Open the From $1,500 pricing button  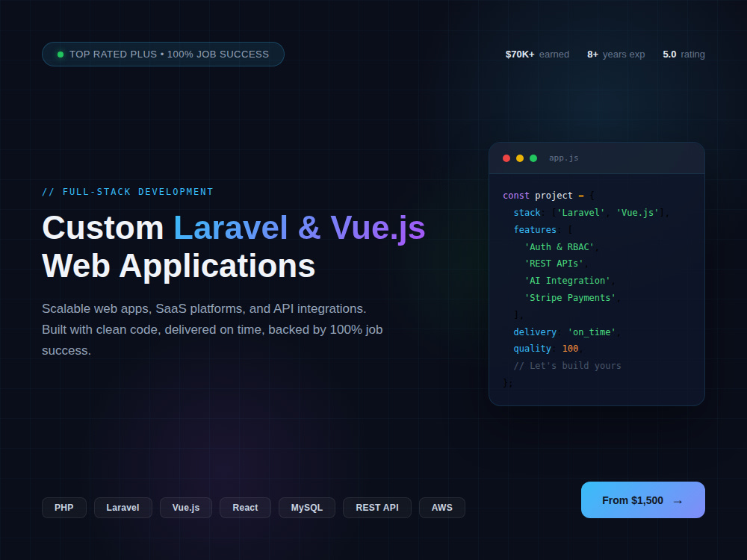tap(642, 500)
